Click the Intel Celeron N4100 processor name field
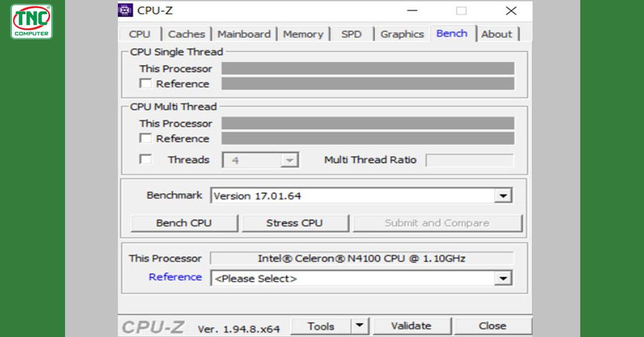 (x=361, y=259)
